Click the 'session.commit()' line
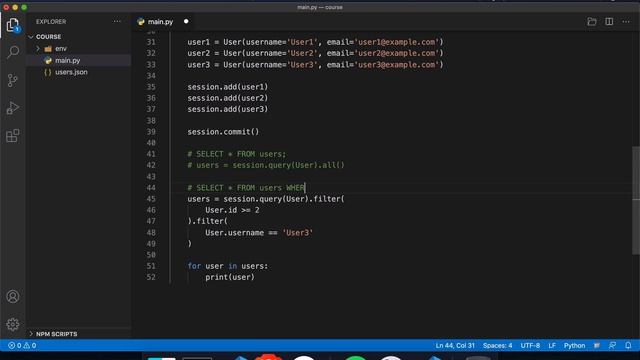 point(223,132)
